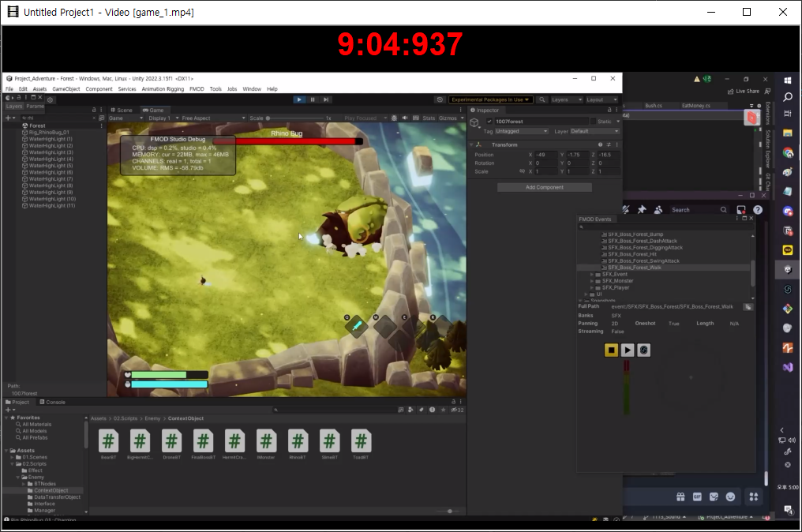Toggle the bug icon in Game view toolbar
The width and height of the screenshot is (802, 532).
(x=394, y=118)
